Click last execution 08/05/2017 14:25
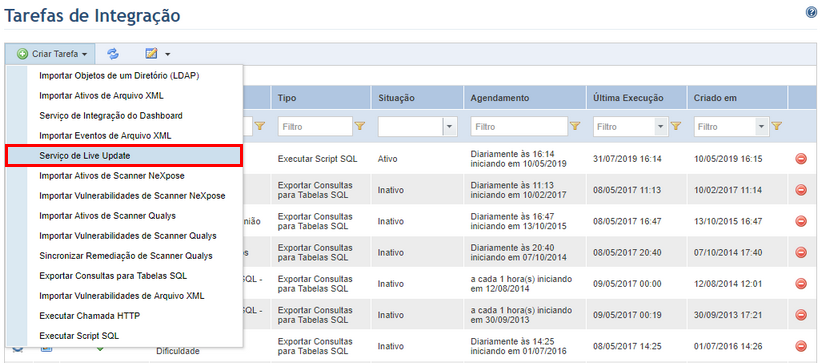This screenshot has height=363, width=822. (x=627, y=346)
